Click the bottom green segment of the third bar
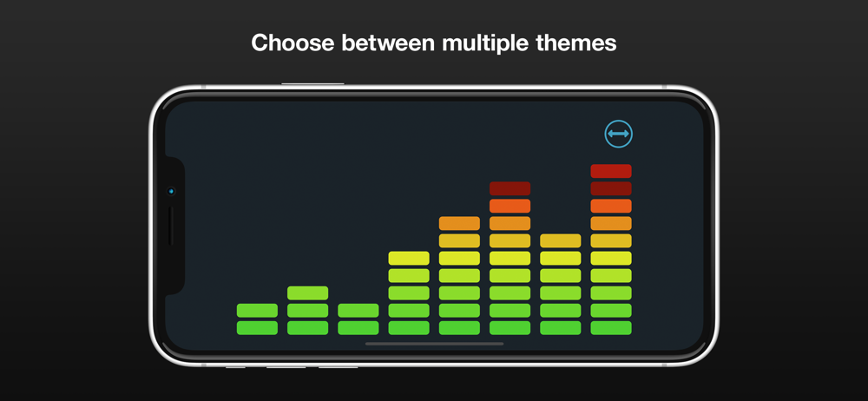 358,327
